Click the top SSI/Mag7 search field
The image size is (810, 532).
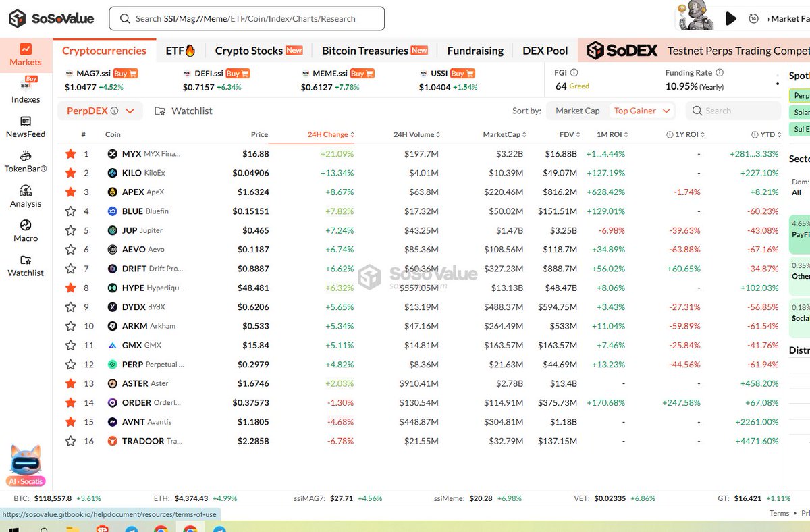[247, 19]
